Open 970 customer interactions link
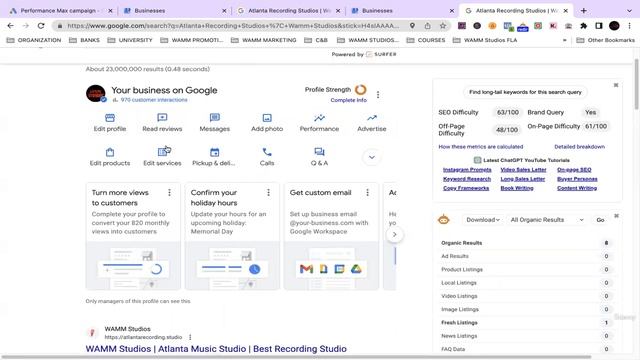The image size is (640, 360). [x=154, y=100]
